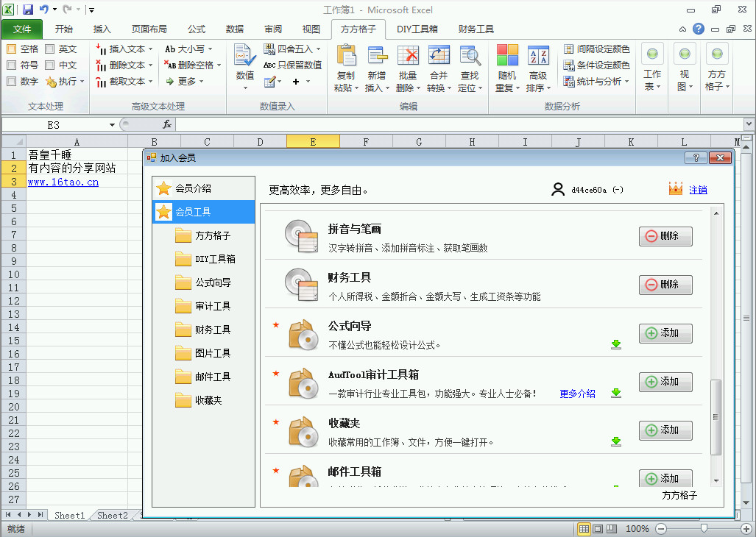Image resolution: width=756 pixels, height=537 pixels.
Task: Click the 查找定位 (find locate) magnifier icon
Action: point(470,56)
